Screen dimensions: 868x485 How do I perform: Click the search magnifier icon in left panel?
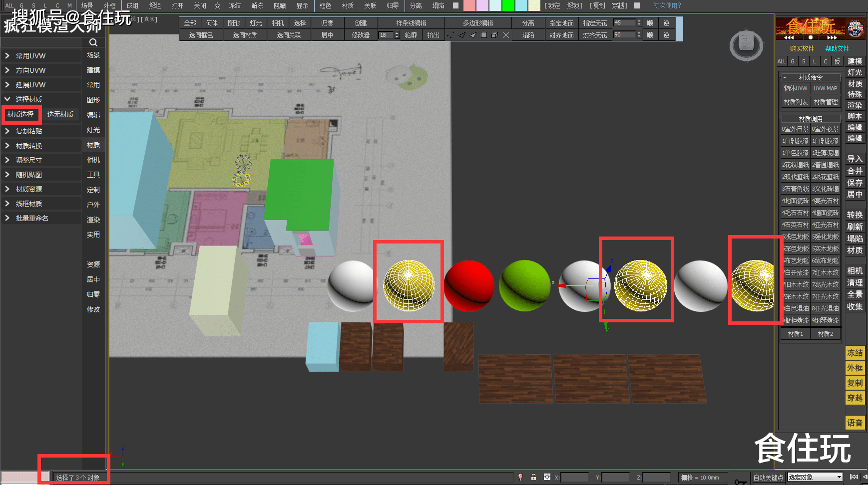[93, 42]
